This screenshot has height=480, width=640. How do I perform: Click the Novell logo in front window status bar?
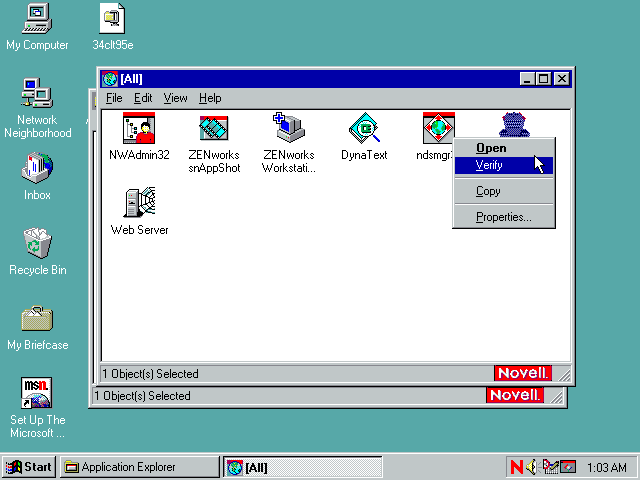click(x=523, y=373)
